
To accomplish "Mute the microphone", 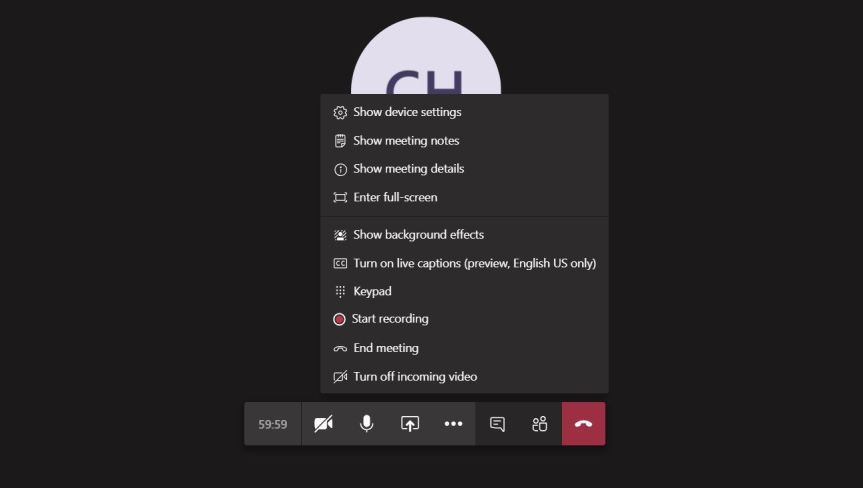I will 367,424.
